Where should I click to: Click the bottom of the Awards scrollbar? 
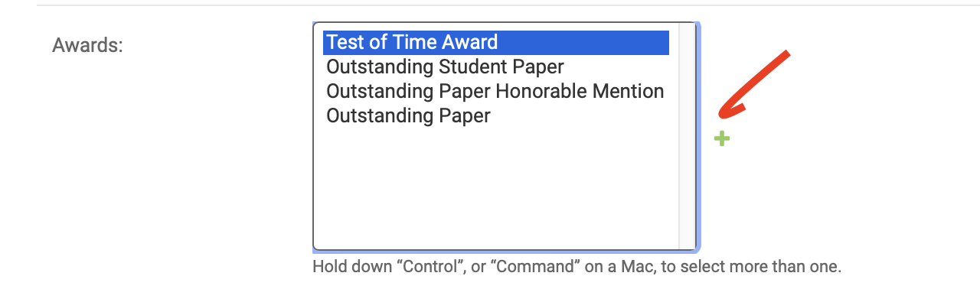click(x=687, y=242)
